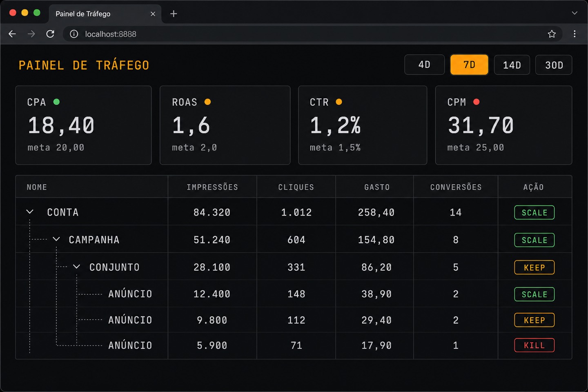This screenshot has width=588, height=392.
Task: Click the AÇÃO column header
Action: point(533,187)
